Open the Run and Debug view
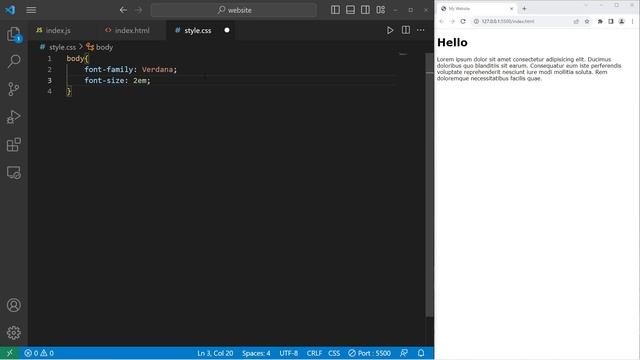640x360 pixels. 13,117
